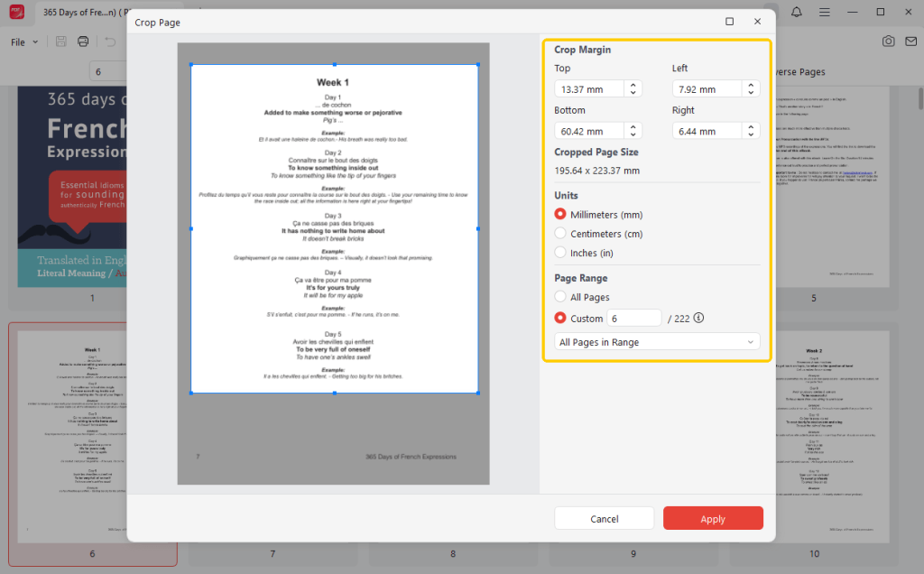Click the Left margin value field
Viewport: 924px width, 574px height.
[x=707, y=89]
